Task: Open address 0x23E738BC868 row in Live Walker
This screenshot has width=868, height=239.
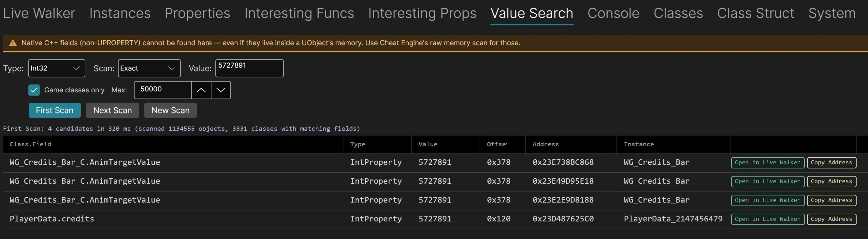Action: point(768,162)
